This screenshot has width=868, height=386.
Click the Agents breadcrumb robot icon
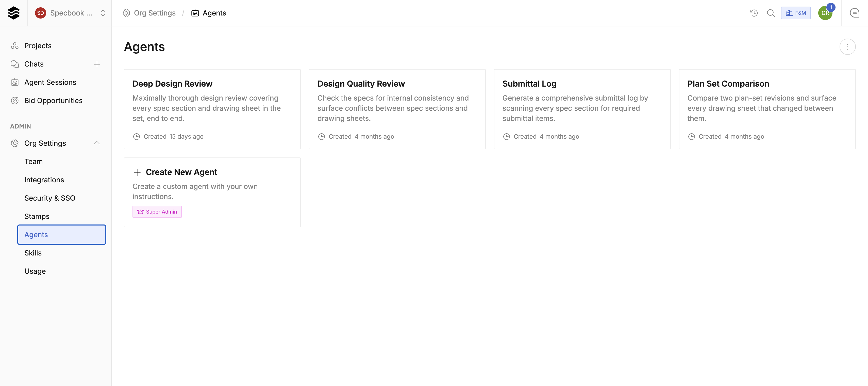(195, 13)
